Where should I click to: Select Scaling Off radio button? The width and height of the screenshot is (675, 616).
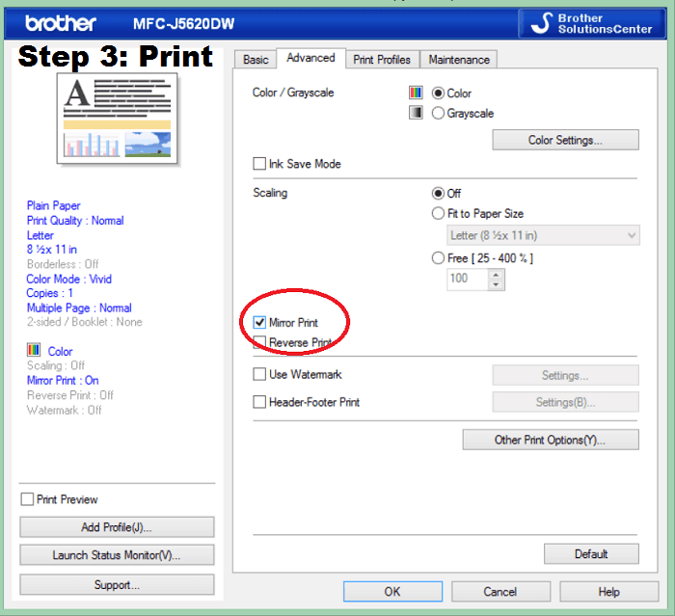click(438, 193)
